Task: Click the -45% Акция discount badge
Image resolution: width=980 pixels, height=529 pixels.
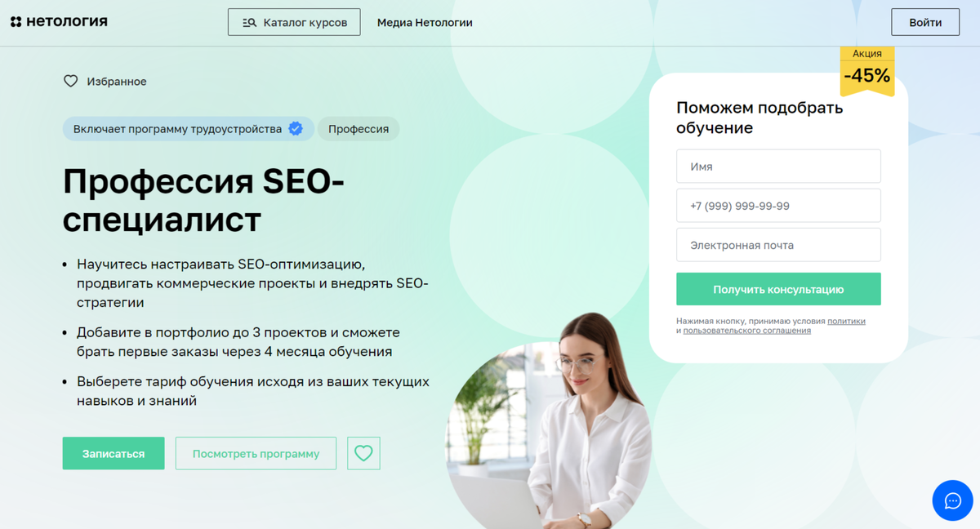Action: (x=867, y=71)
